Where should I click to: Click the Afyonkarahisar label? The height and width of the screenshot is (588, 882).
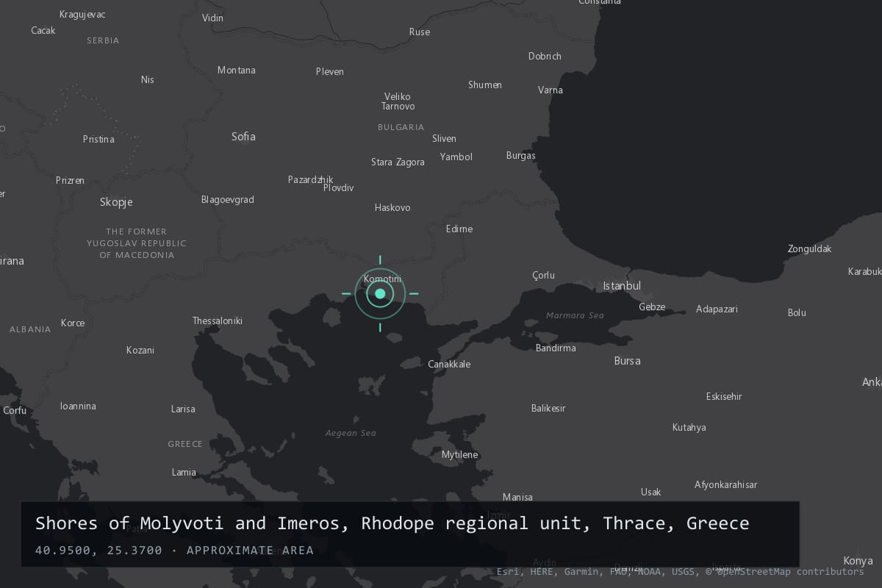725,485
